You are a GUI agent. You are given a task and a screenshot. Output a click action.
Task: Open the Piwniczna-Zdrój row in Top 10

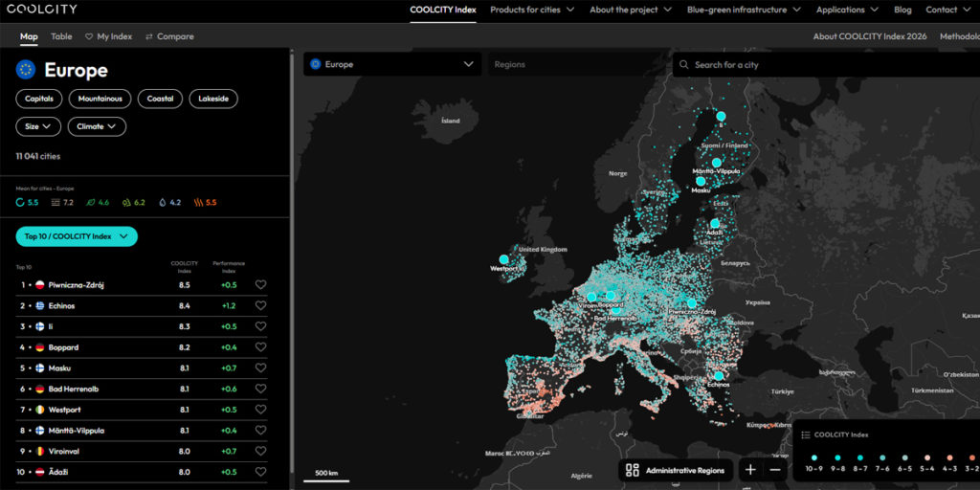click(x=142, y=285)
